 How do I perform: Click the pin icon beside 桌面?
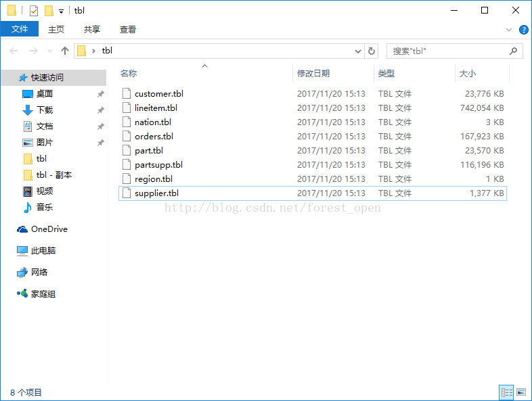pyautogui.click(x=100, y=94)
